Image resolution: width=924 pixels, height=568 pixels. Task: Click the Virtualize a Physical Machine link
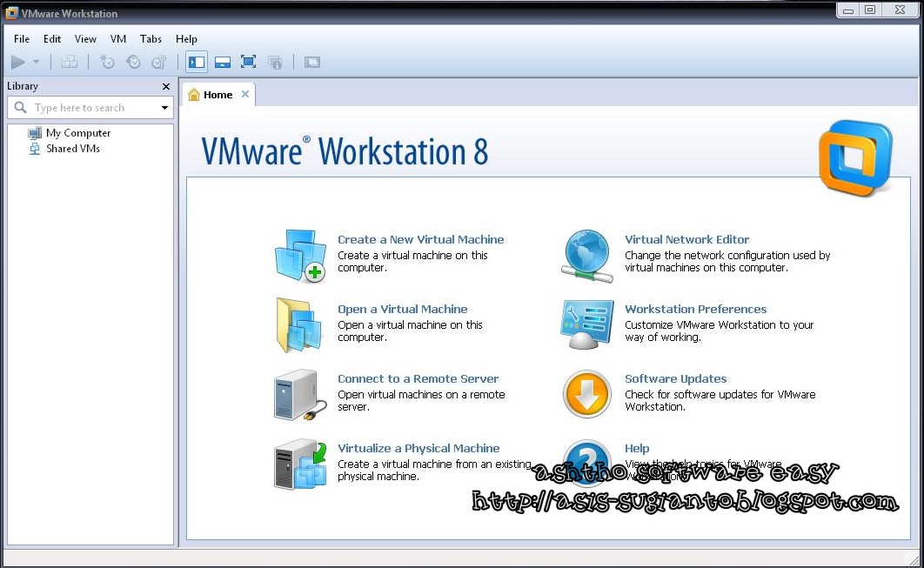pos(418,448)
